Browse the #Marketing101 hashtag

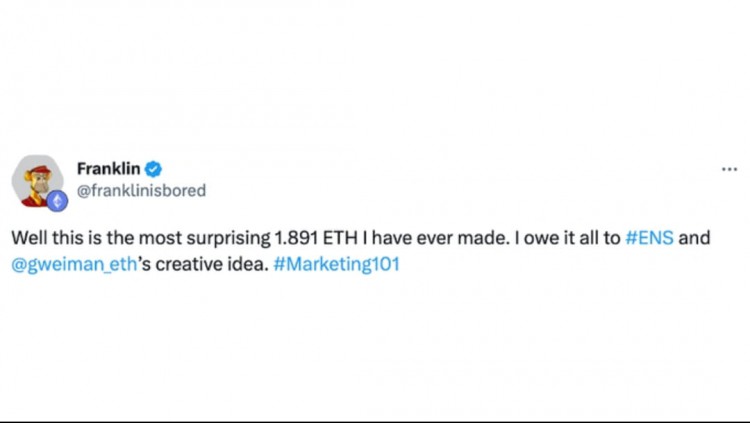336,265
